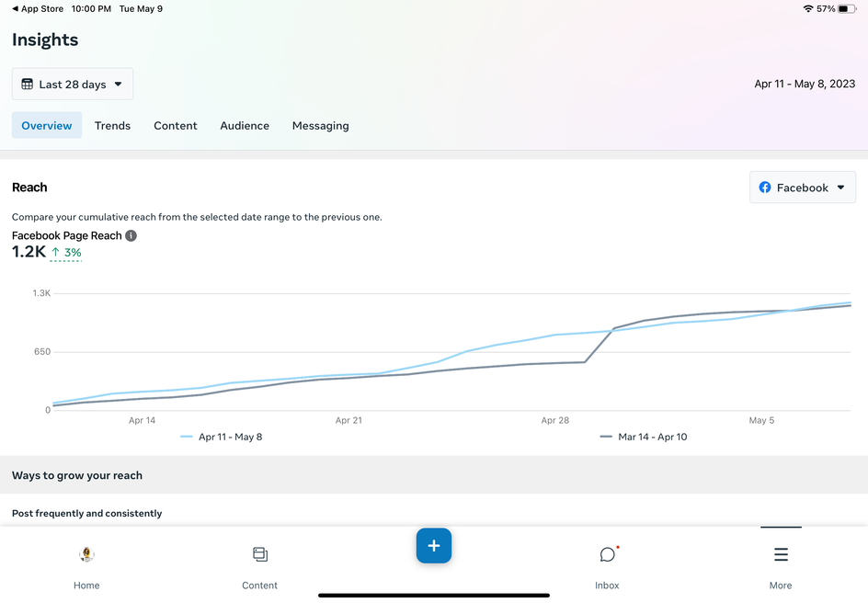Toggle the Apr 11 - May 8 legend
This screenshot has width=868, height=603.
(222, 438)
